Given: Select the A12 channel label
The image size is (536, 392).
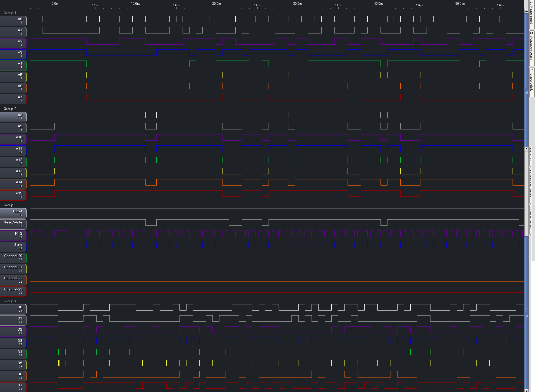Looking at the screenshot, I should [13, 162].
